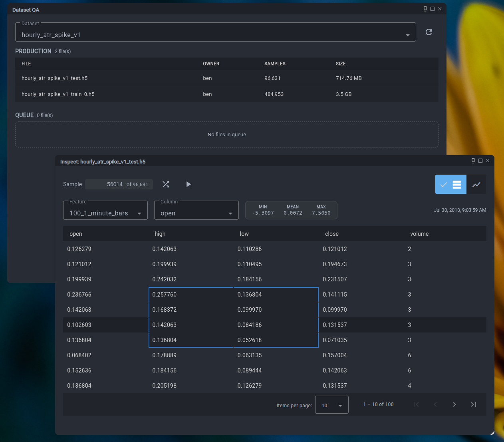Viewport: 504px width, 442px height.
Task: Sort by the volume column header
Action: click(419, 234)
